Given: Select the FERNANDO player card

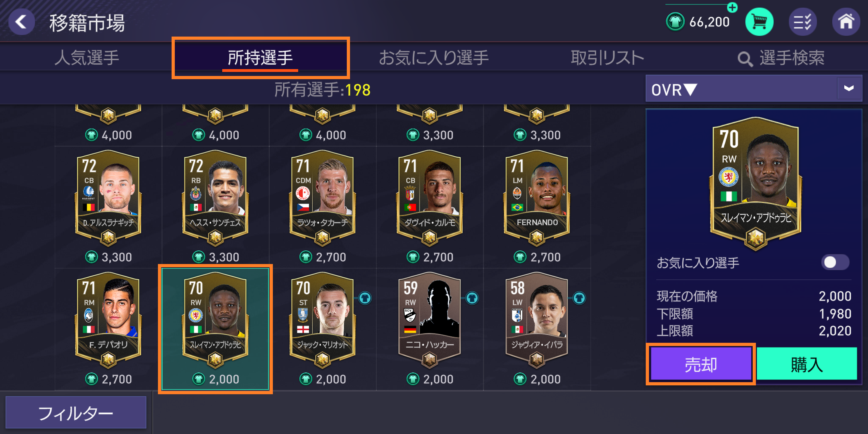Looking at the screenshot, I should coord(537,198).
